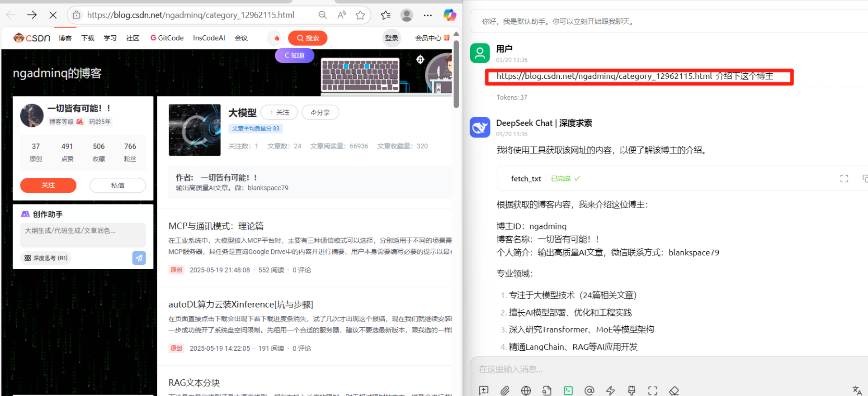This screenshot has height=396, width=868.
Task: Click the 创作助手 input box
Action: point(83,234)
